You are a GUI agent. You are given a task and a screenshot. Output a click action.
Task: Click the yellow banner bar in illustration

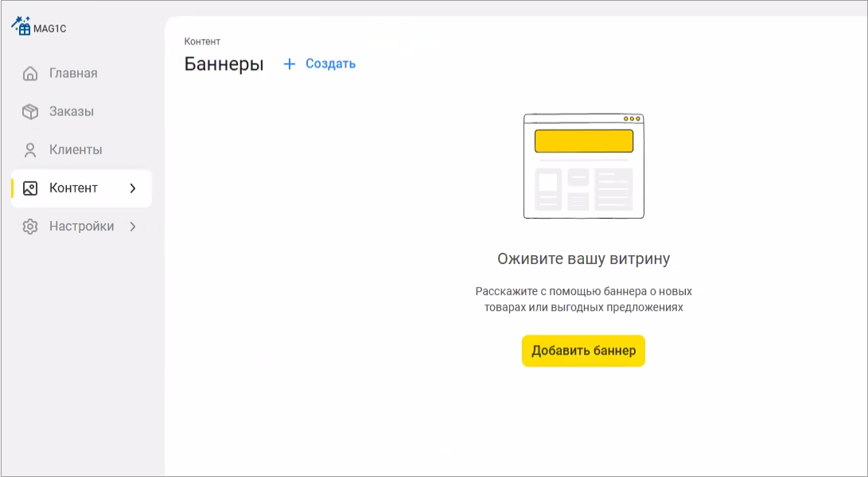point(584,140)
